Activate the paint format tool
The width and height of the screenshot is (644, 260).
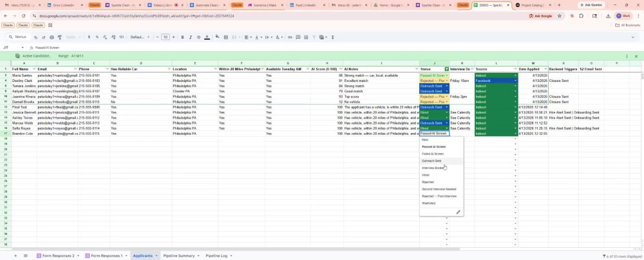pyautogui.click(x=59, y=37)
